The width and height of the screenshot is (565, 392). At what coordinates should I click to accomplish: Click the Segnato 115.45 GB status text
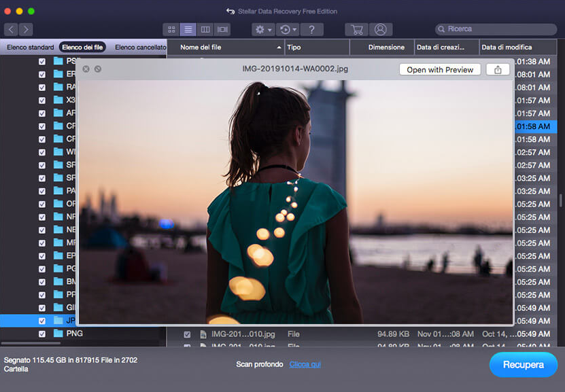[x=71, y=364]
